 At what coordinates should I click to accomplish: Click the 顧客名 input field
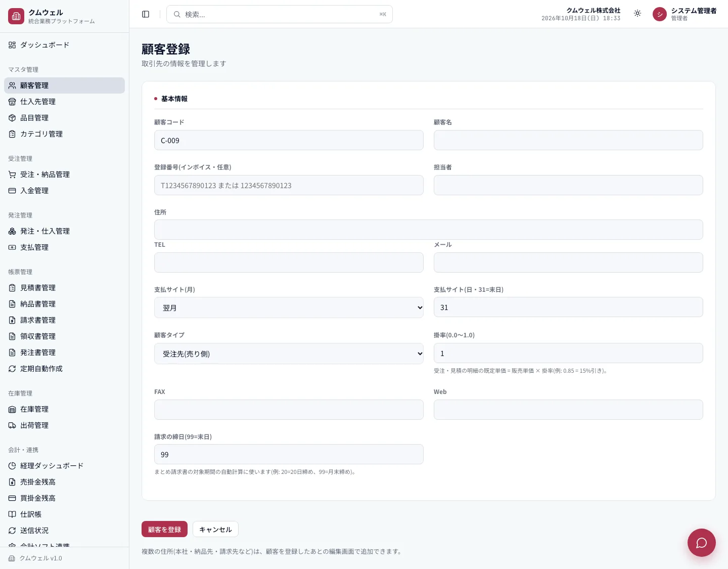(568, 140)
